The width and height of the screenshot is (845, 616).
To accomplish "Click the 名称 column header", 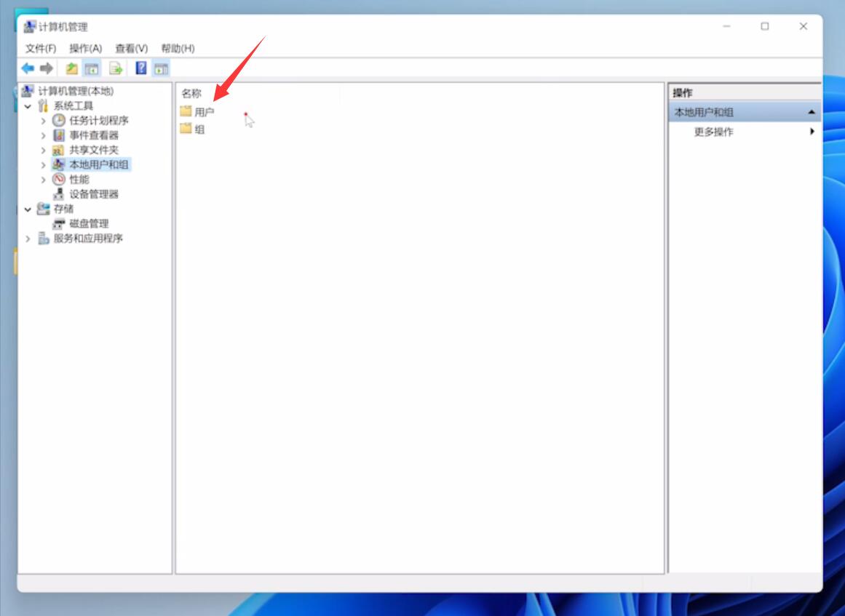I will pyautogui.click(x=191, y=93).
